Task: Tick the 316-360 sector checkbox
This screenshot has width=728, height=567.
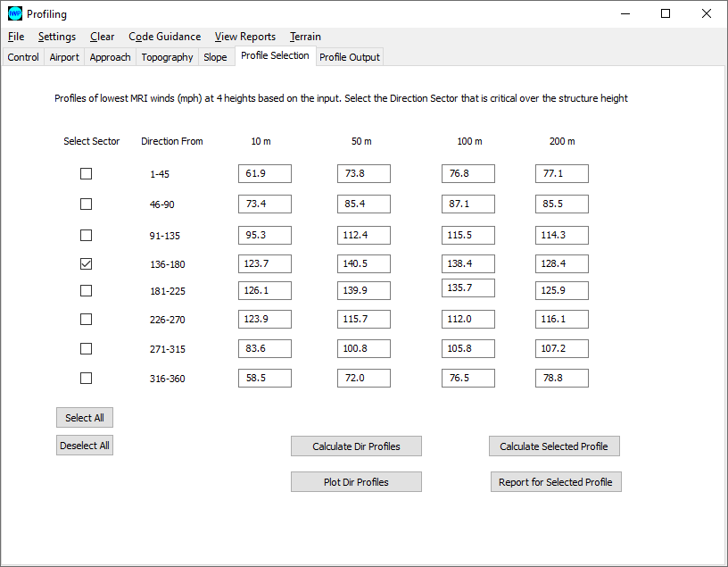Action: [87, 378]
